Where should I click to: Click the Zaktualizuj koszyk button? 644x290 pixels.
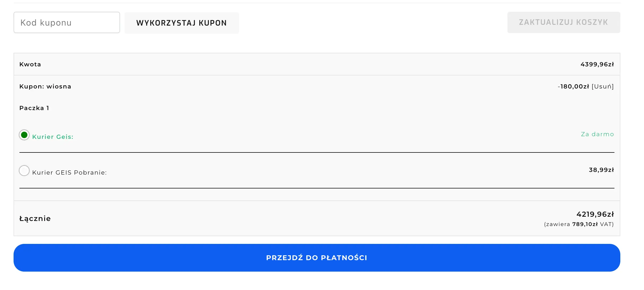coord(563,22)
